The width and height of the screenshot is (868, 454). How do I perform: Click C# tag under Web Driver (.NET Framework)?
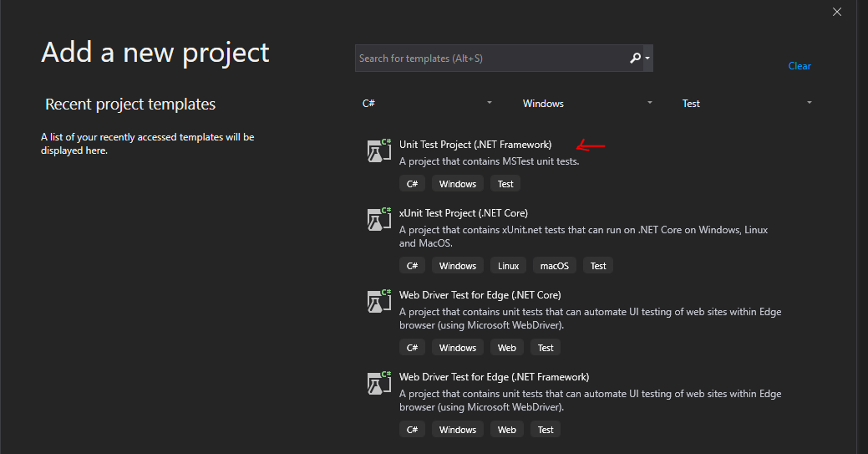pos(412,430)
